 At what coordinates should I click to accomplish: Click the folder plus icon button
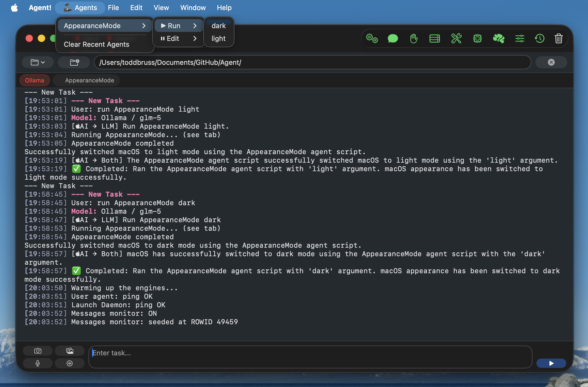click(x=74, y=62)
